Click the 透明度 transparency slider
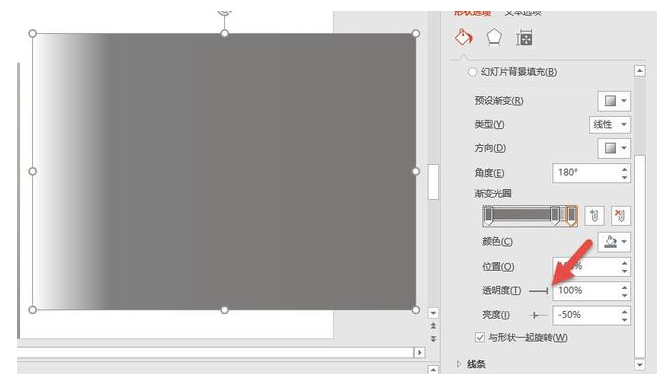This screenshot has width=663, height=374. 539,291
